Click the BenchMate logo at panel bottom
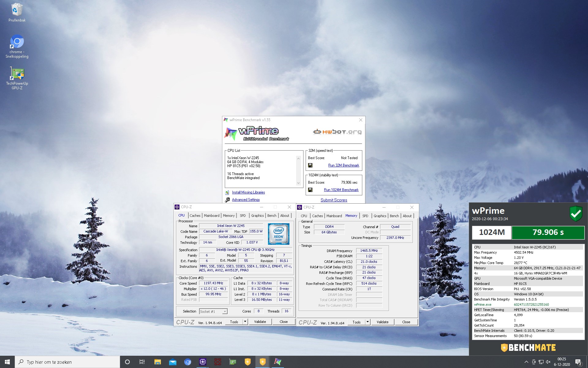The width and height of the screenshot is (588, 368). click(528, 347)
